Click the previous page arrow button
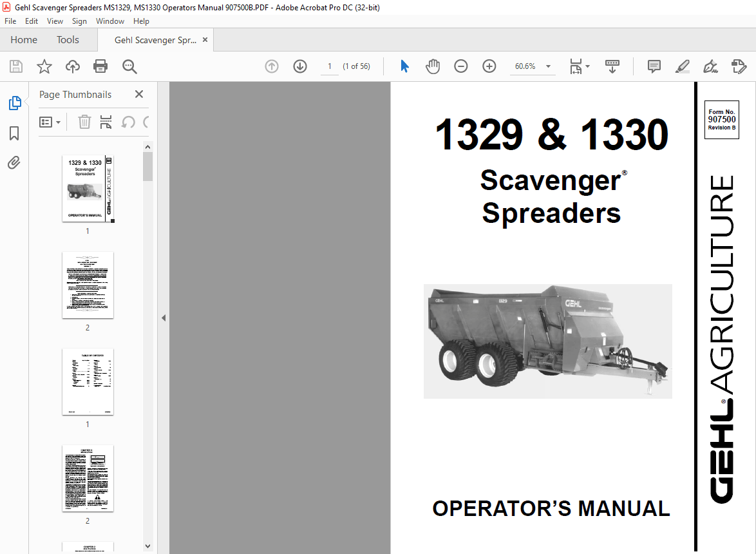The width and height of the screenshot is (756, 554). point(271,66)
